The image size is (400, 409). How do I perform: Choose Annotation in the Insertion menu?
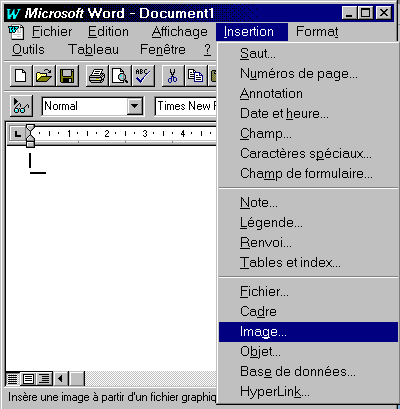308,94
